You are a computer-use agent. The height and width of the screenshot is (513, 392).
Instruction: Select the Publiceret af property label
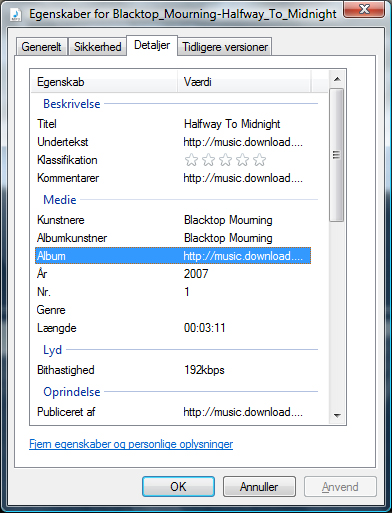[x=66, y=412]
